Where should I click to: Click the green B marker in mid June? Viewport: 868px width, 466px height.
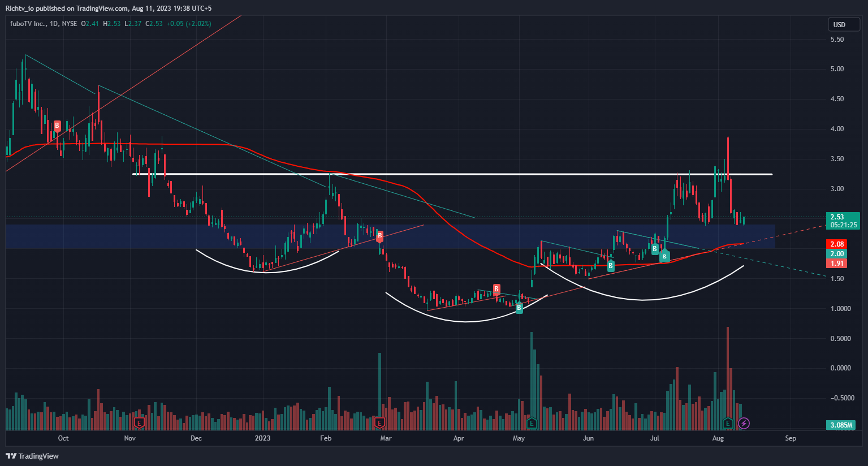click(611, 266)
